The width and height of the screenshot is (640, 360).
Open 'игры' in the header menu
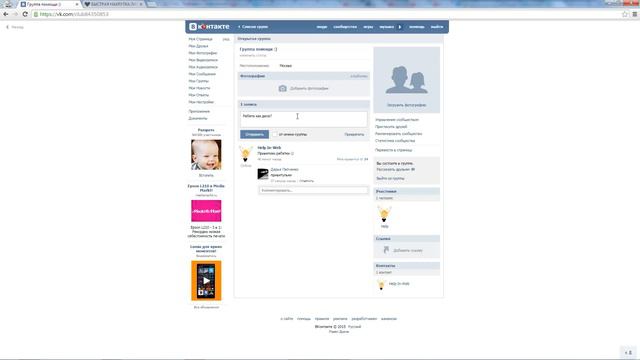(x=368, y=27)
